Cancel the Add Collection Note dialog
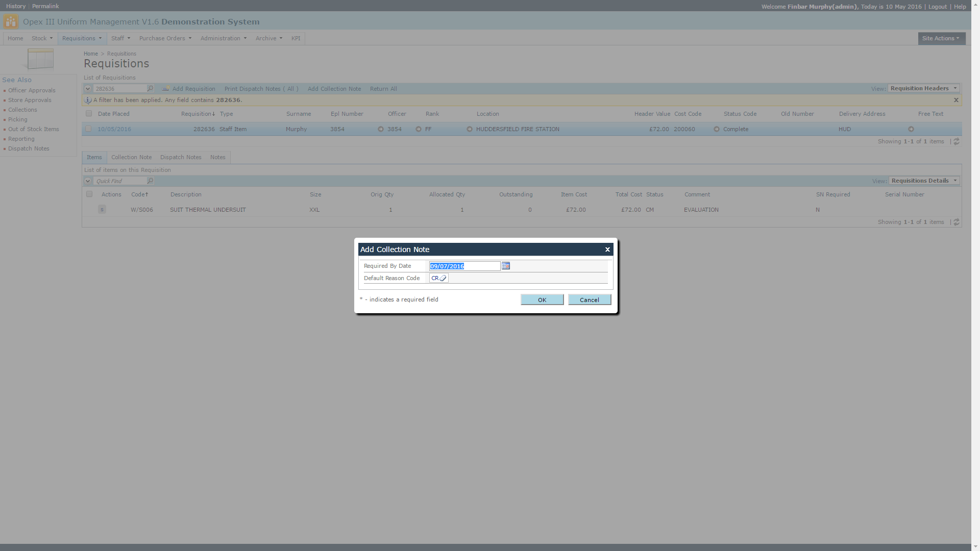The height and width of the screenshot is (551, 980). point(589,300)
